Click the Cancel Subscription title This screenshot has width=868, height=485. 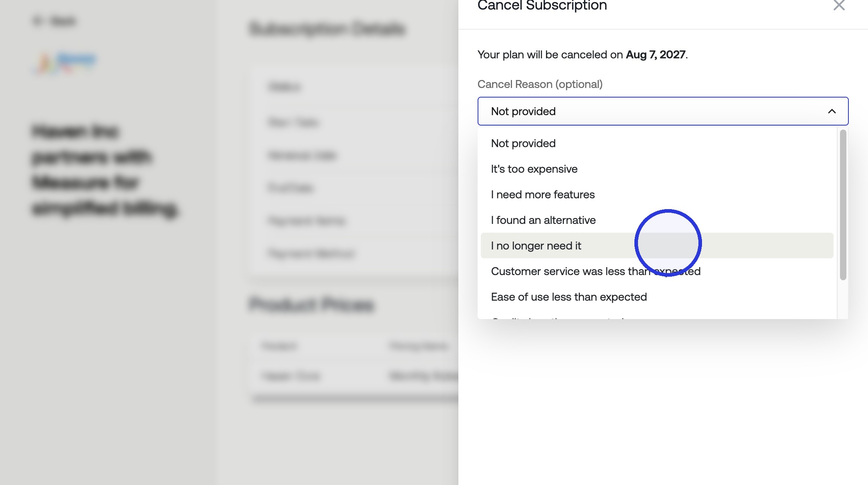click(542, 6)
